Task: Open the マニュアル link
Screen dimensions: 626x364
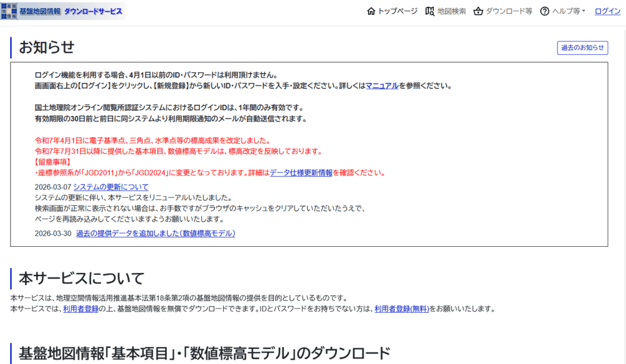Action: [382, 86]
